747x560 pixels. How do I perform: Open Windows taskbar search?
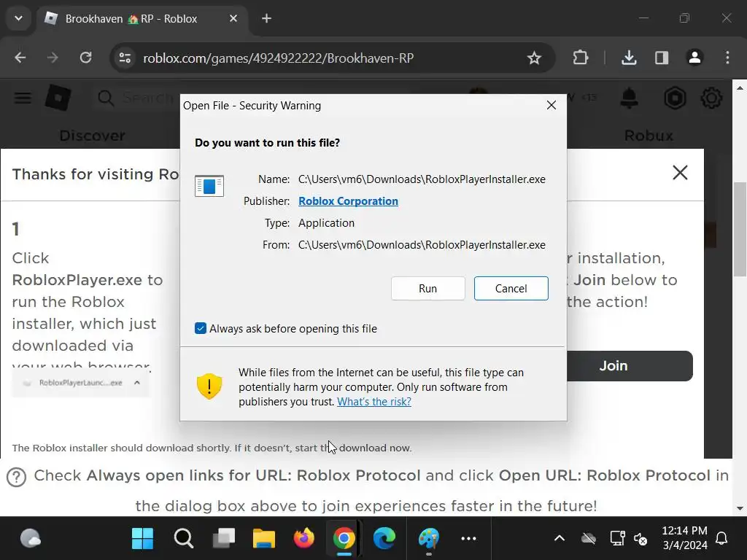(x=183, y=539)
